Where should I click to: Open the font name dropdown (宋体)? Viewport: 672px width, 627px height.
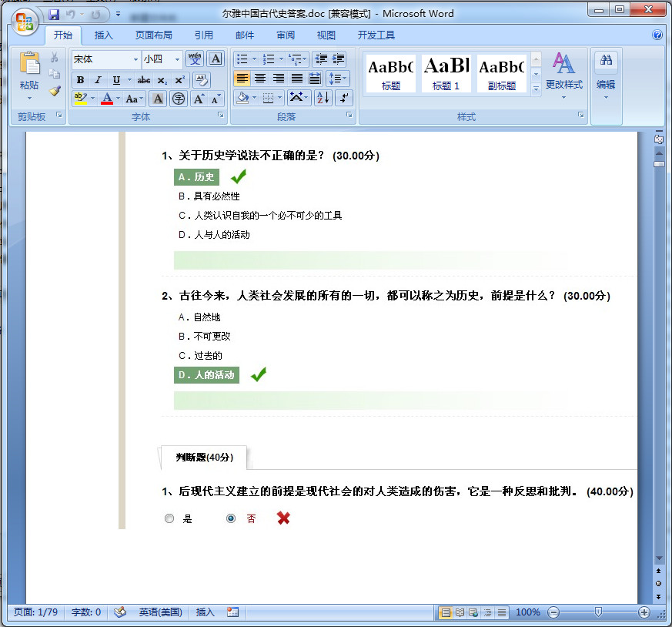click(135, 59)
